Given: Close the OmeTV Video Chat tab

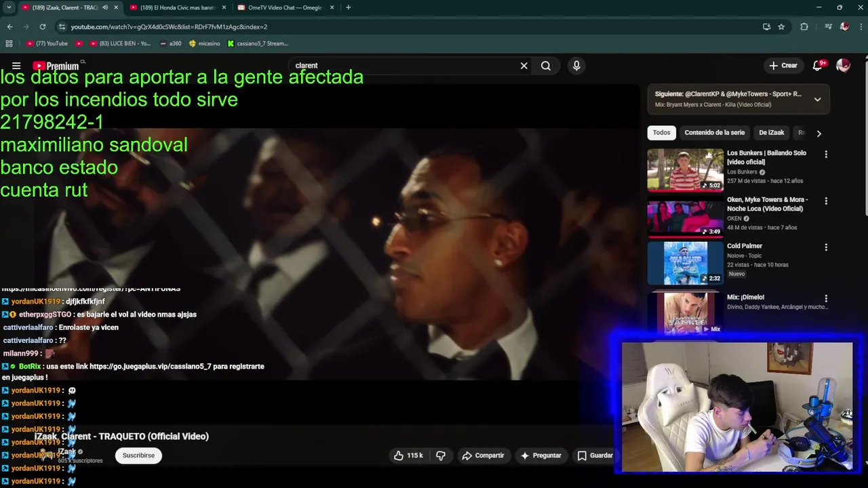Looking at the screenshot, I should pyautogui.click(x=332, y=7).
